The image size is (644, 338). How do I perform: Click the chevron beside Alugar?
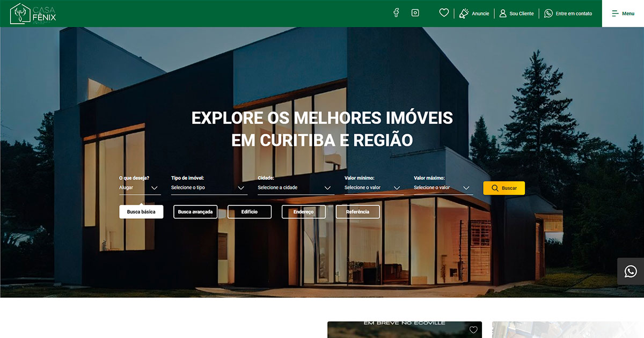[x=155, y=188]
